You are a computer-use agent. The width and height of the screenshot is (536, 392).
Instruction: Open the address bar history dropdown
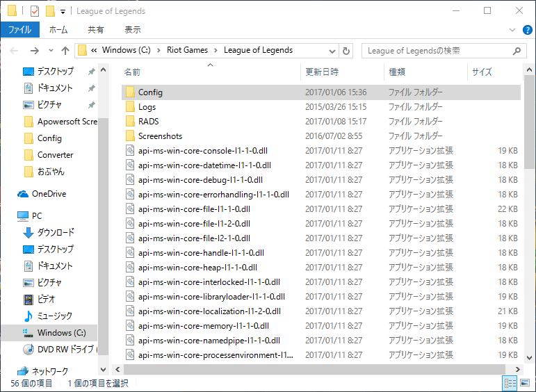coord(332,51)
